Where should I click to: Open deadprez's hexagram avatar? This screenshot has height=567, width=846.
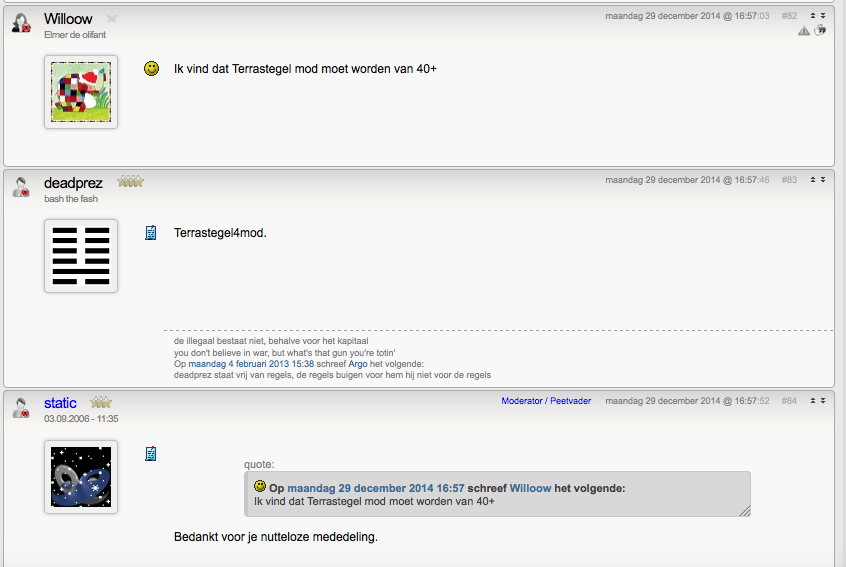[x=81, y=256]
